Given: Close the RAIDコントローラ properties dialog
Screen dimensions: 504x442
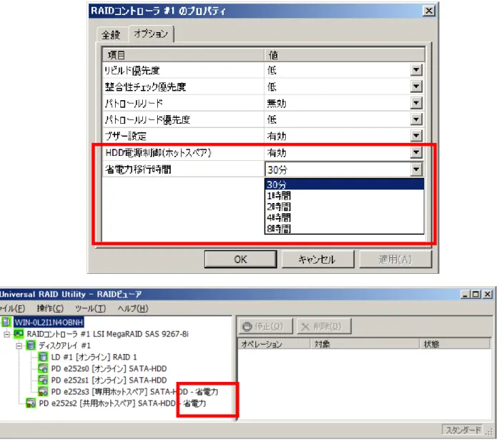Looking at the screenshot, I should tap(429, 11).
